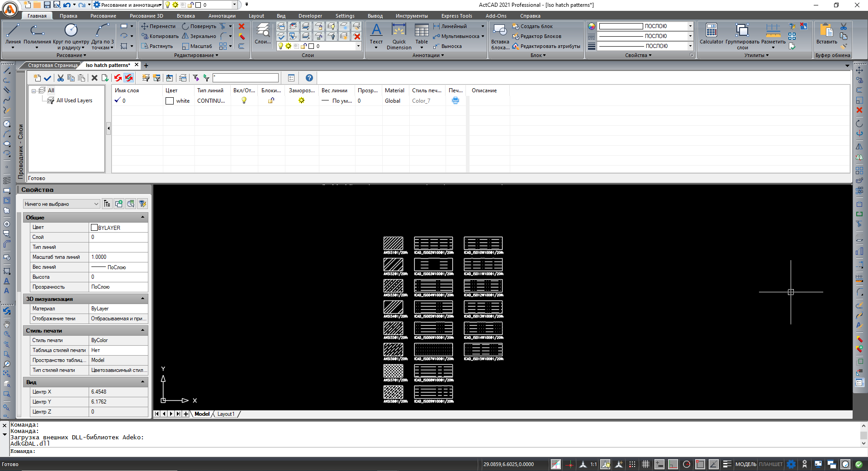Click the white color swatch of layer 0
Image resolution: width=868 pixels, height=471 pixels.
(x=170, y=100)
